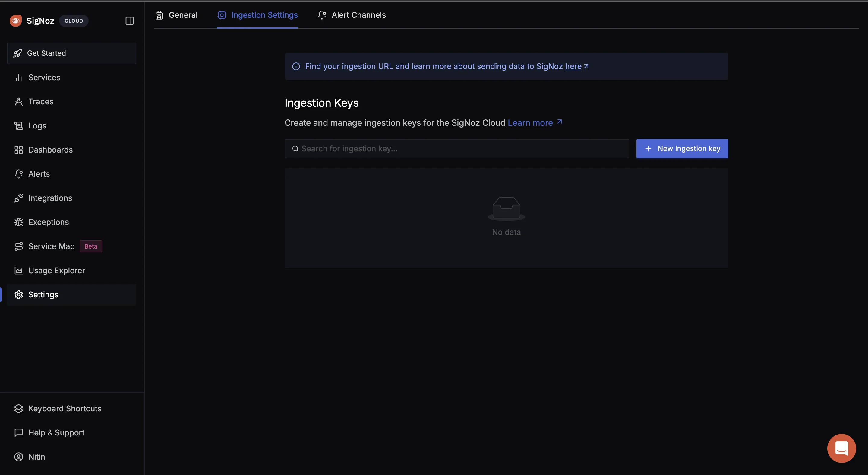Click the Dashboards grid icon

[18, 150]
